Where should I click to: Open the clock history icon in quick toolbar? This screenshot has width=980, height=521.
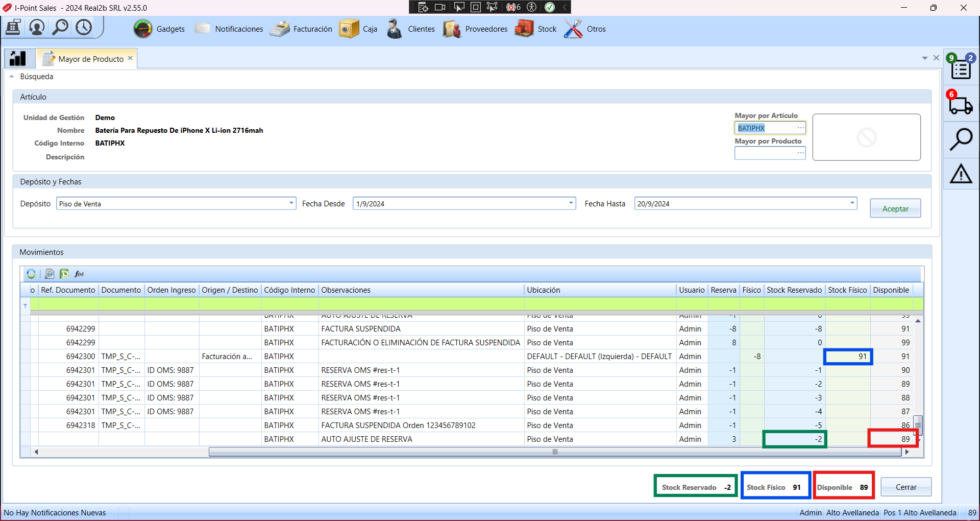[x=84, y=27]
